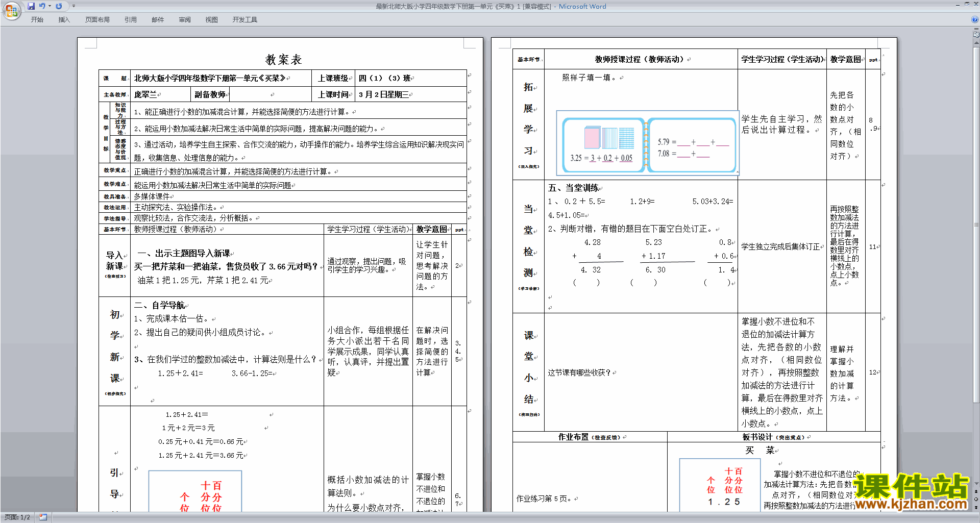Click the macro recording status bar icon
This screenshot has height=523, width=980.
[43, 517]
